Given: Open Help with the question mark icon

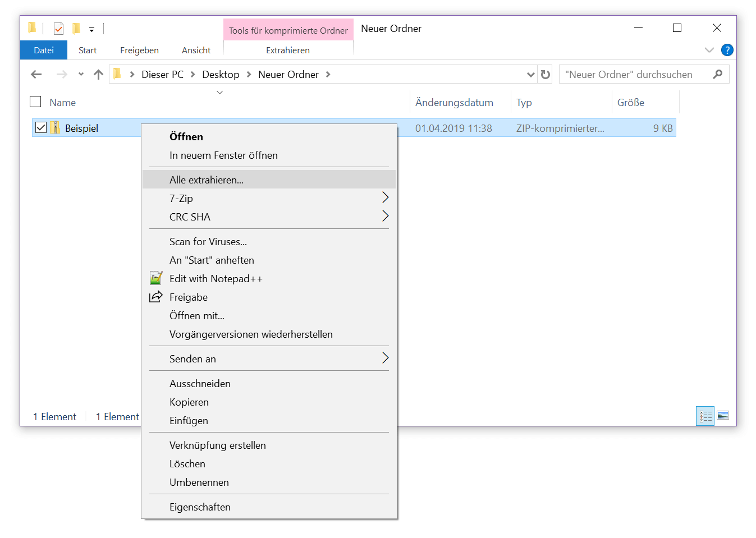Looking at the screenshot, I should coord(727,50).
